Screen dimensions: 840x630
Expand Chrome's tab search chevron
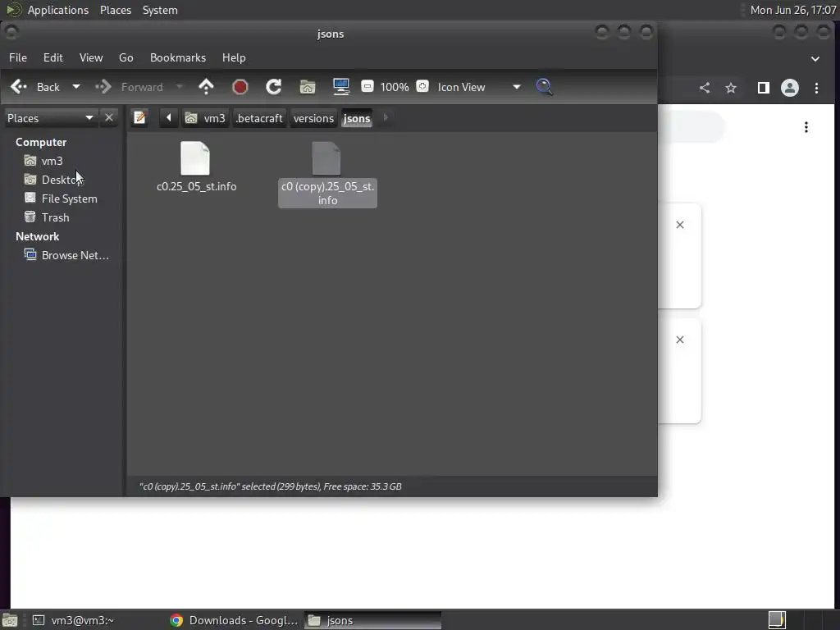[x=815, y=58]
